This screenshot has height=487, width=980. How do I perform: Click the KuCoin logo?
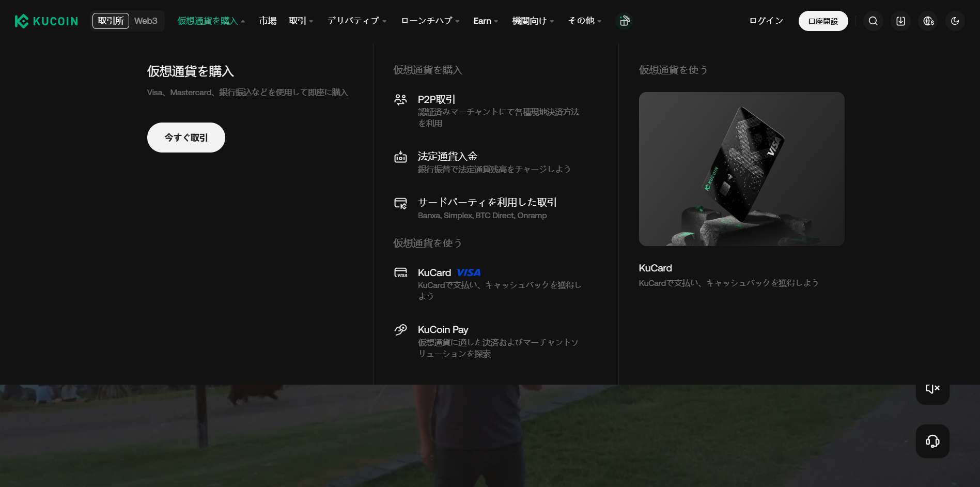(45, 21)
